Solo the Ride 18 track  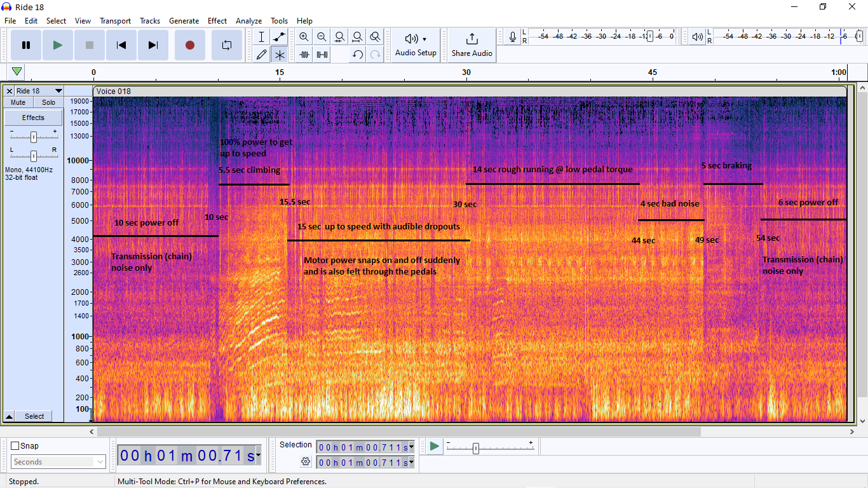tap(48, 102)
